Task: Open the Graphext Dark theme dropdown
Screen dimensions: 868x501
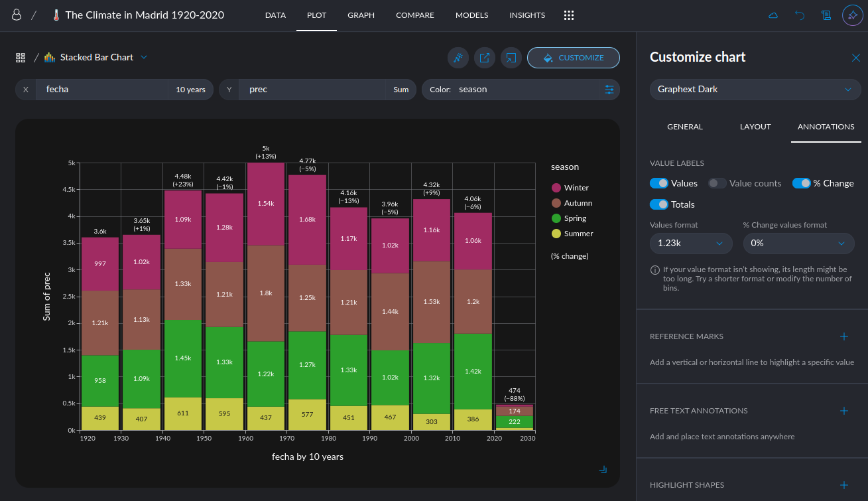Action: [755, 90]
